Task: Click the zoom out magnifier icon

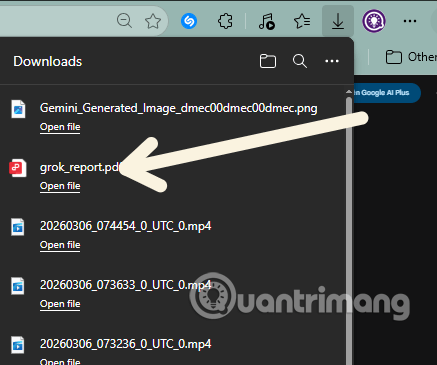Action: (124, 21)
